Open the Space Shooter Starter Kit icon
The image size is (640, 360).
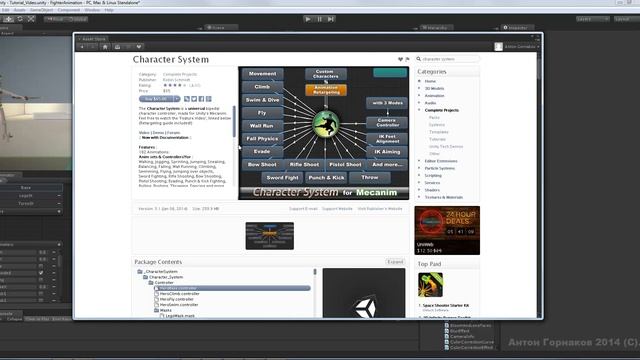430,284
